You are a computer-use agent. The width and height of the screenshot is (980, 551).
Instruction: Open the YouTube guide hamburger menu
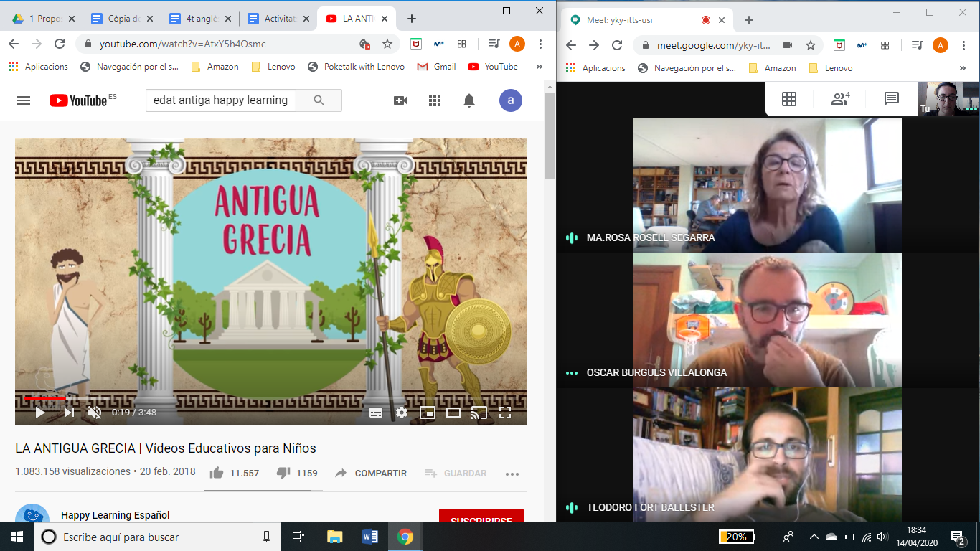click(24, 100)
